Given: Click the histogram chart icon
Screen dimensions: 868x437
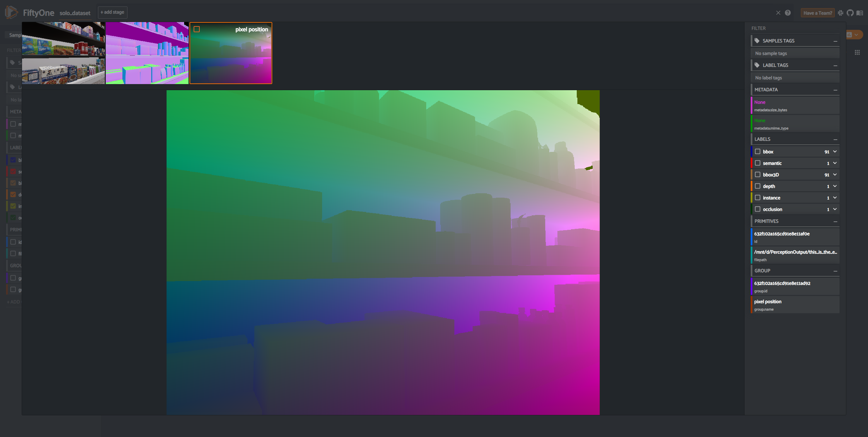Looking at the screenshot, I should pyautogui.click(x=849, y=35).
